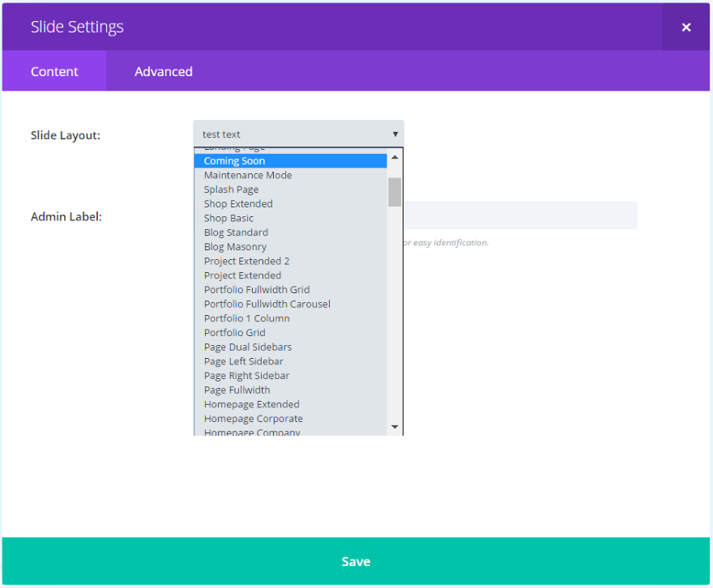Choose Portfolio 1 Column layout
The width and height of the screenshot is (713, 588).
(x=246, y=318)
